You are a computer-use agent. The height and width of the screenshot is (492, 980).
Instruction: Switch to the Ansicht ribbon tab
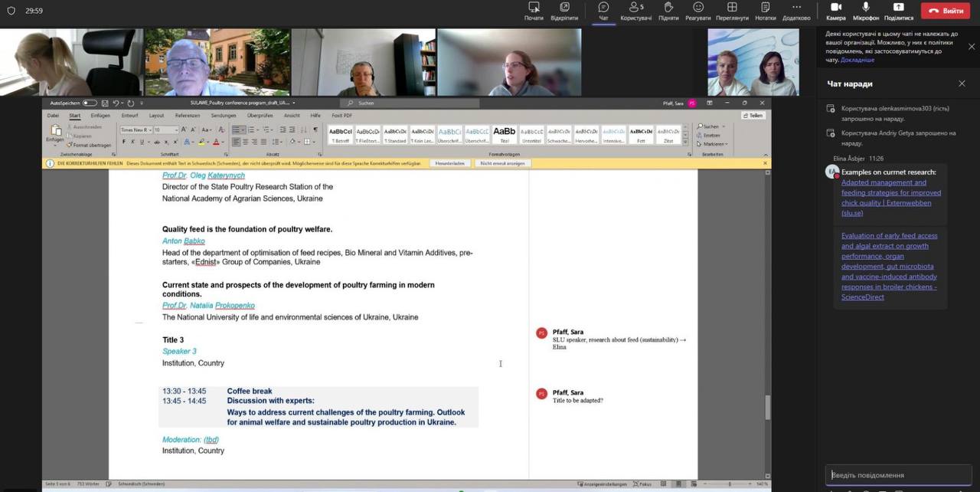pos(292,116)
